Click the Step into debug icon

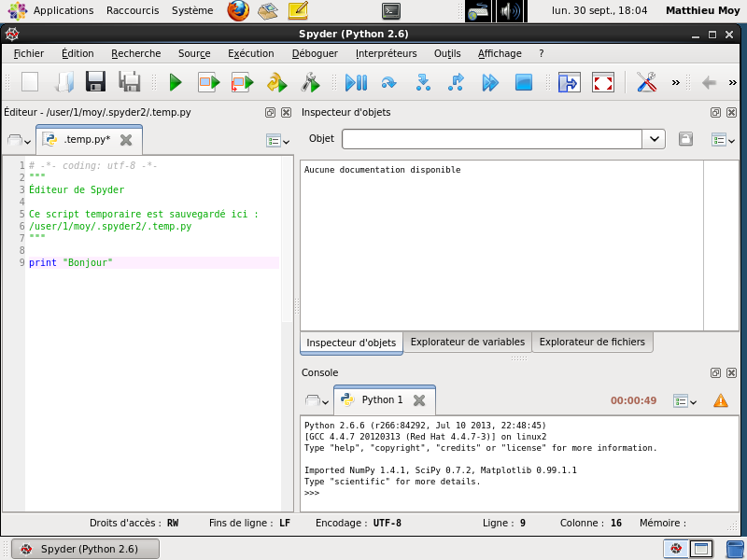[x=423, y=82]
